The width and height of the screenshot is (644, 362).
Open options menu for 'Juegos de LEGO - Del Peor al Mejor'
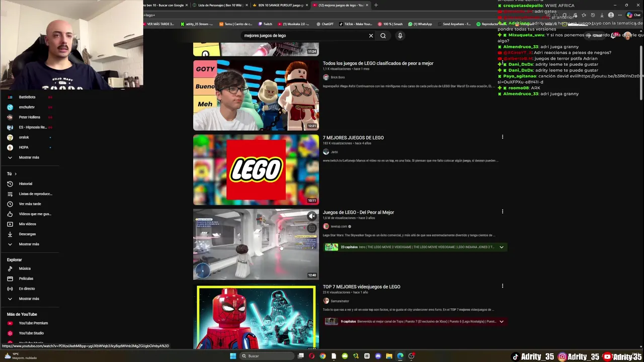[502, 212]
